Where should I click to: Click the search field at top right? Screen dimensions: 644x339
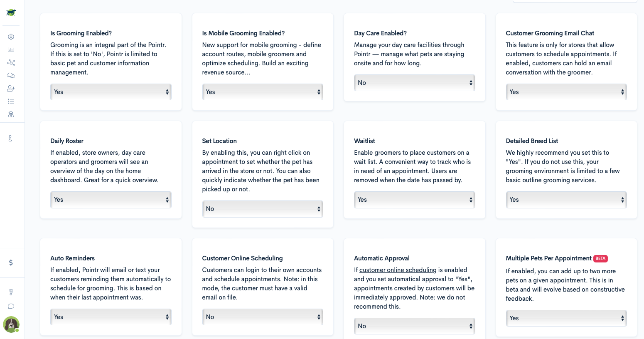click(x=575, y=1)
